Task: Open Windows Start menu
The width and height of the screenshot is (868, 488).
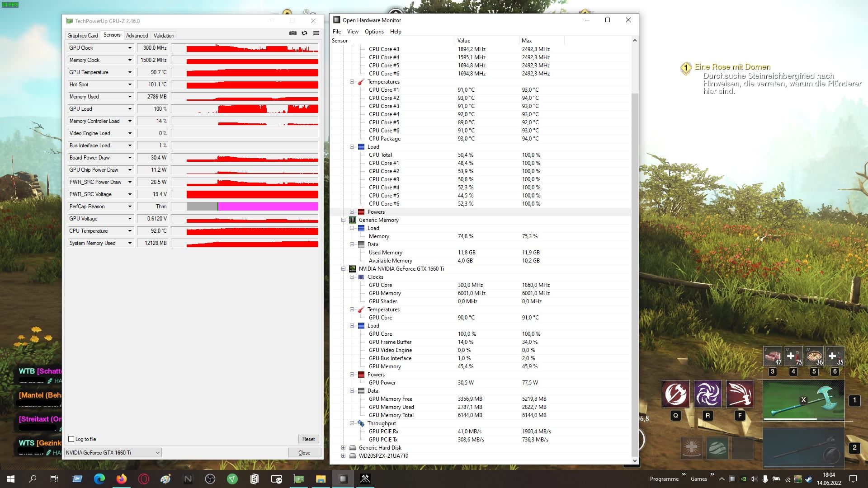Action: coord(11,479)
